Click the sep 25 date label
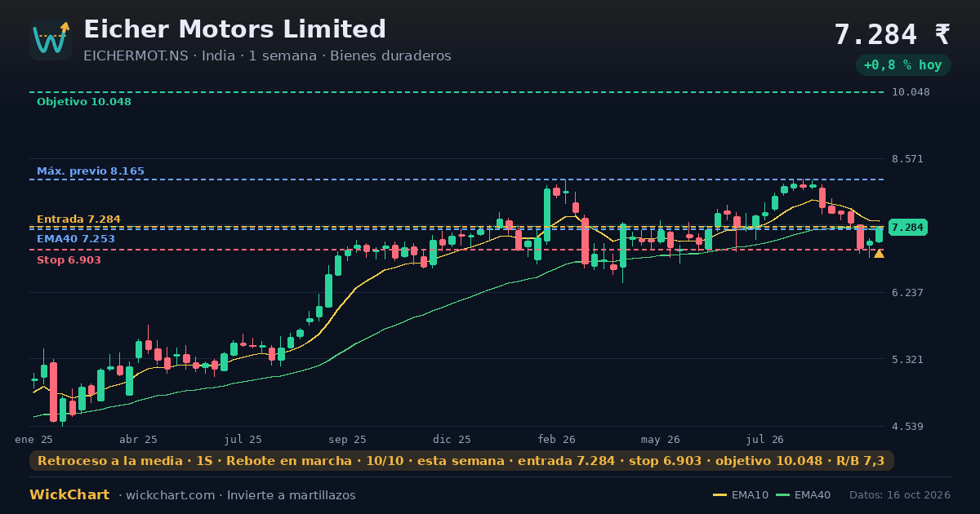The image size is (980, 514). 348,439
